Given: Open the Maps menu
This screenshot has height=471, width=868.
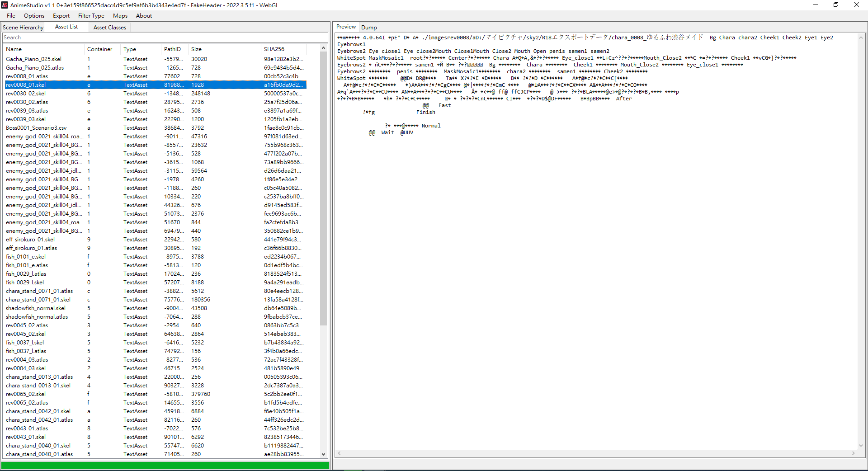Looking at the screenshot, I should pyautogui.click(x=120, y=16).
